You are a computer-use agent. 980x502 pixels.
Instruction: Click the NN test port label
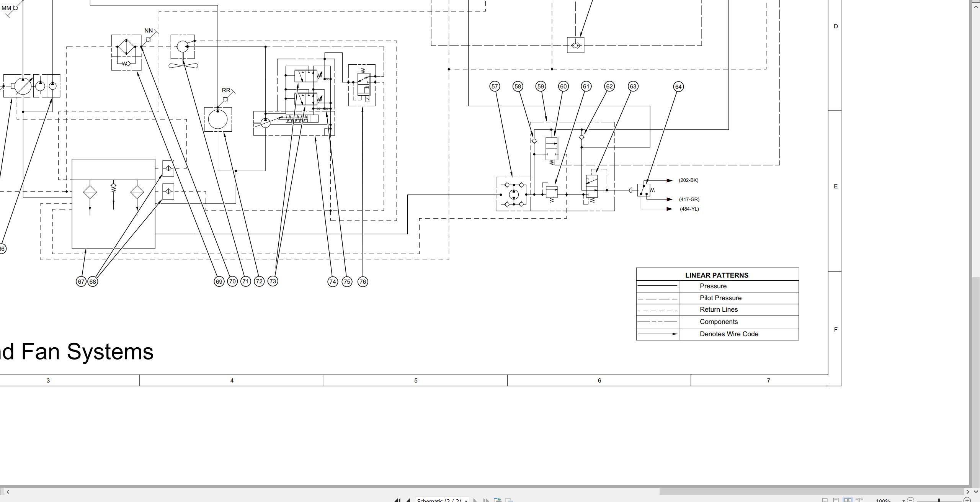pos(149,31)
